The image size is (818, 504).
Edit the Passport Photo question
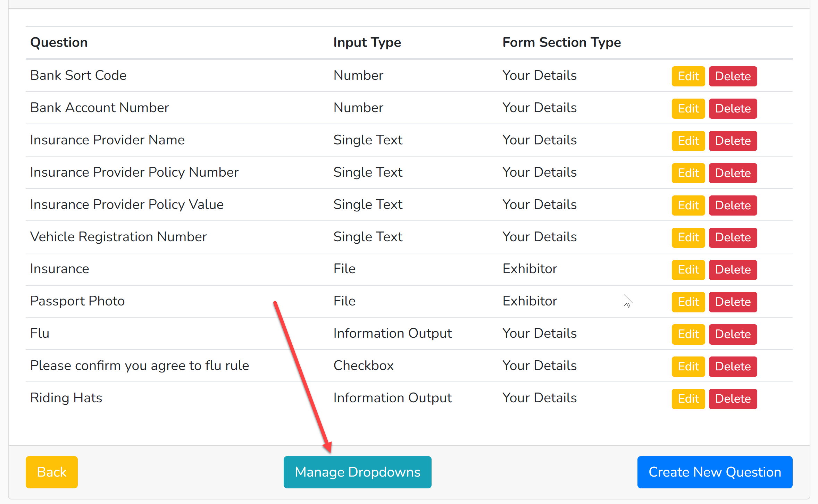coord(688,302)
